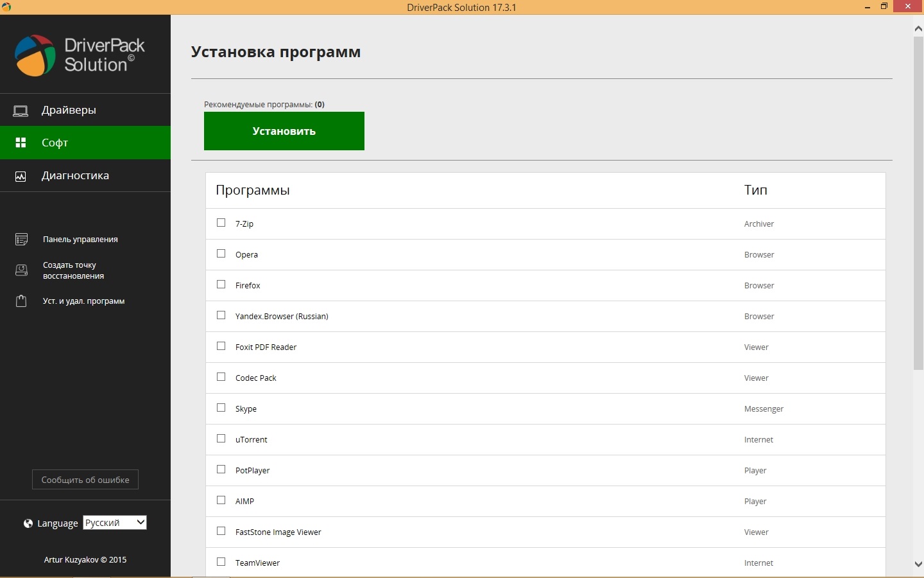Click the app icon in title bar
924x578 pixels.
[x=6, y=7]
